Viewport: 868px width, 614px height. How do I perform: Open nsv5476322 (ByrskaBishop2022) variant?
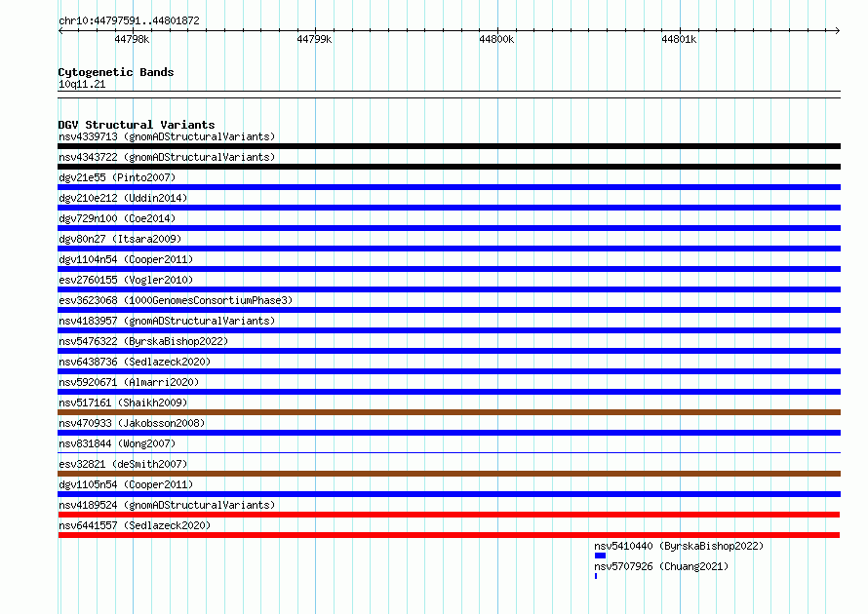coord(143,341)
